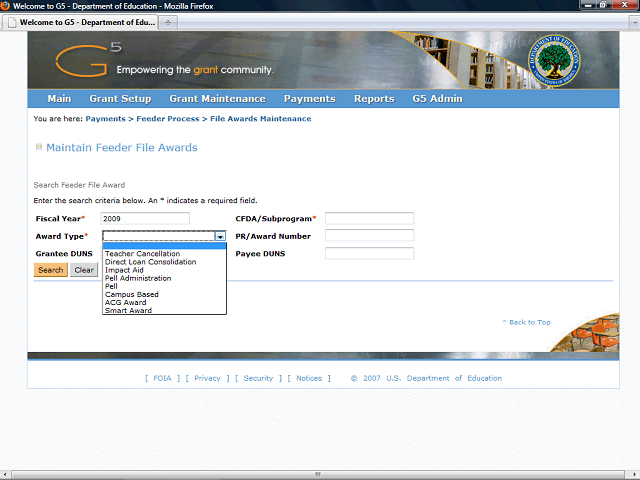Open a new tab with the plus button
The height and width of the screenshot is (480, 640).
168,22
